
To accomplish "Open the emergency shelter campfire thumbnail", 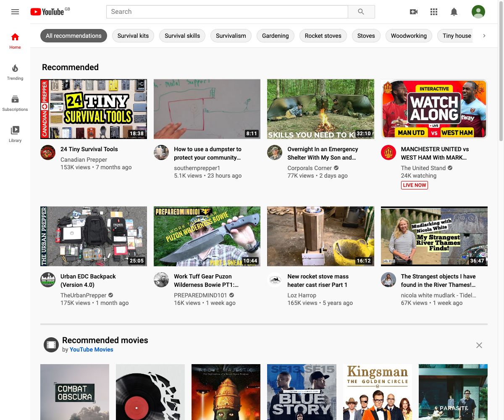I will tap(320, 109).
